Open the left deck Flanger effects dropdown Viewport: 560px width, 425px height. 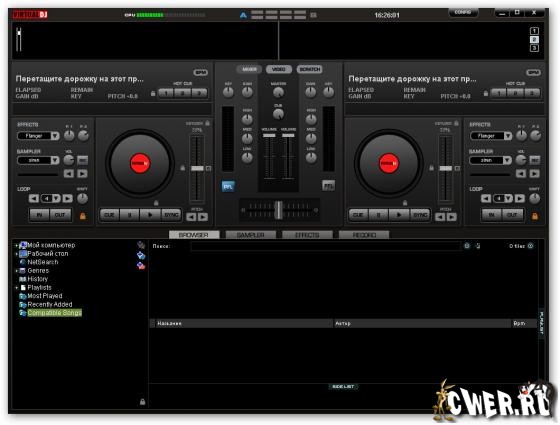(38, 136)
